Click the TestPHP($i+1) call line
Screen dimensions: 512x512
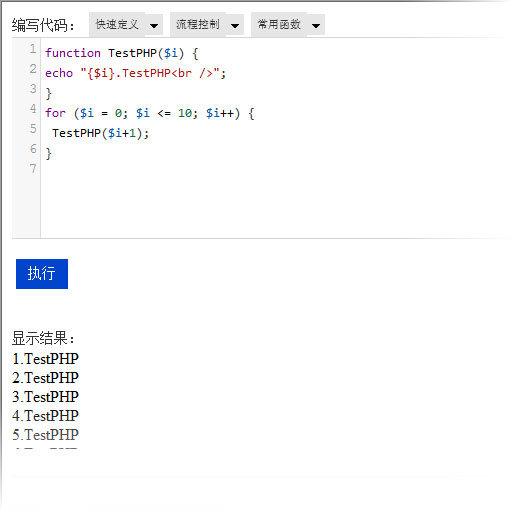[101, 133]
